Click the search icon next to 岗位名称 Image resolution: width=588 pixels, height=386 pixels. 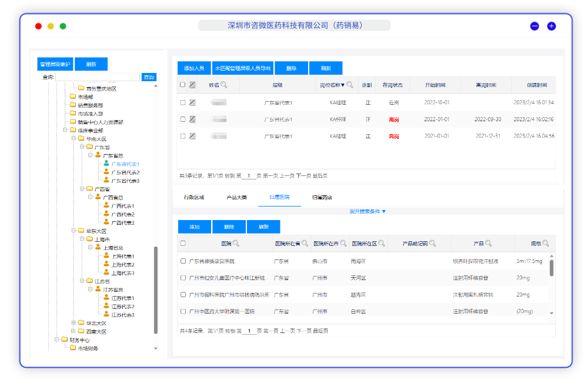point(350,85)
